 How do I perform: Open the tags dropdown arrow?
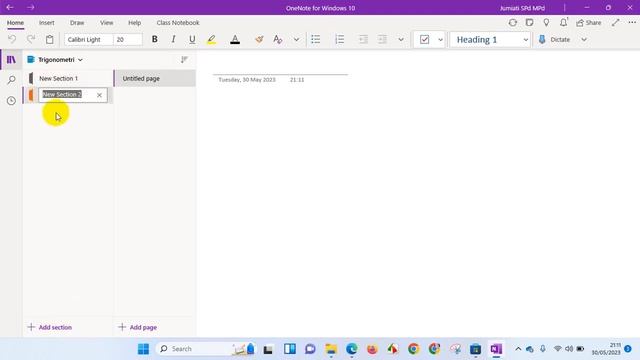click(440, 40)
